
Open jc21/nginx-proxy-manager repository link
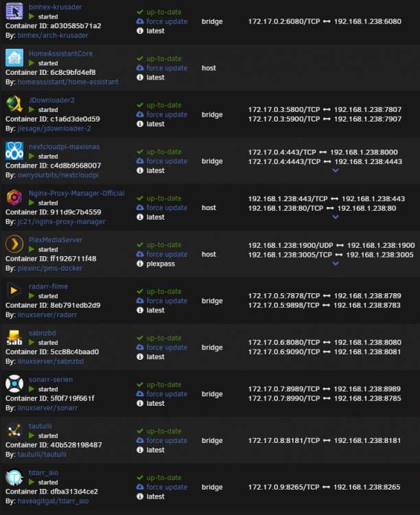click(61, 222)
